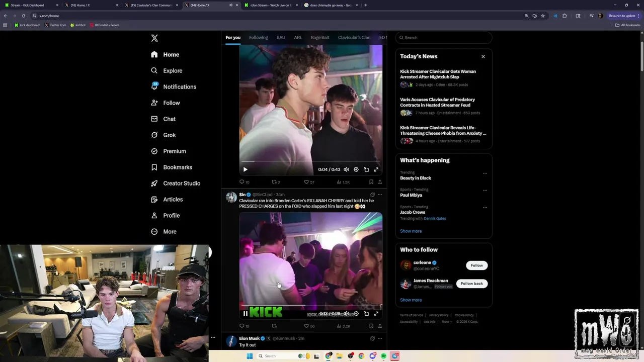The image size is (644, 362).
Task: Switch to Clavicular's Clan timeline tab
Action: pos(354,38)
